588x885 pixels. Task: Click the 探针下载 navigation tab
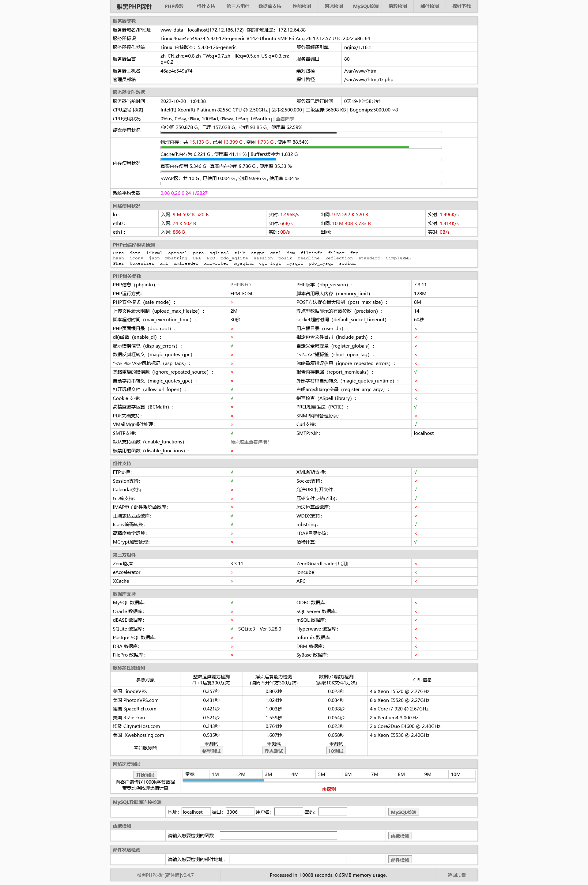point(461,6)
